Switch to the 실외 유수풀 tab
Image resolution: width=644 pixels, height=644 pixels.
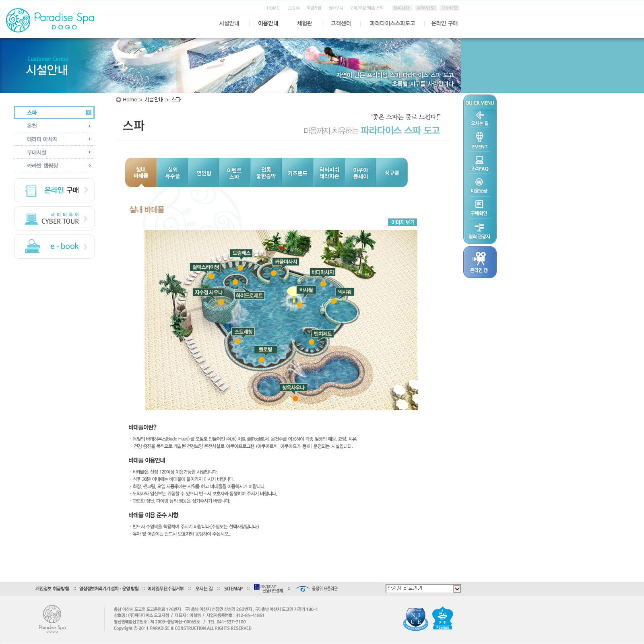tap(172, 173)
